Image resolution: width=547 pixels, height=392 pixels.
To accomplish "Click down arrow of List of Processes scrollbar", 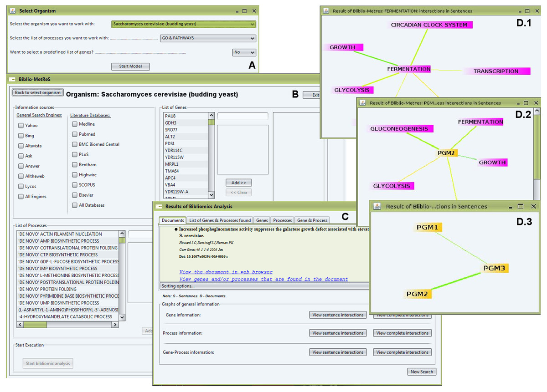I will pyautogui.click(x=122, y=316).
